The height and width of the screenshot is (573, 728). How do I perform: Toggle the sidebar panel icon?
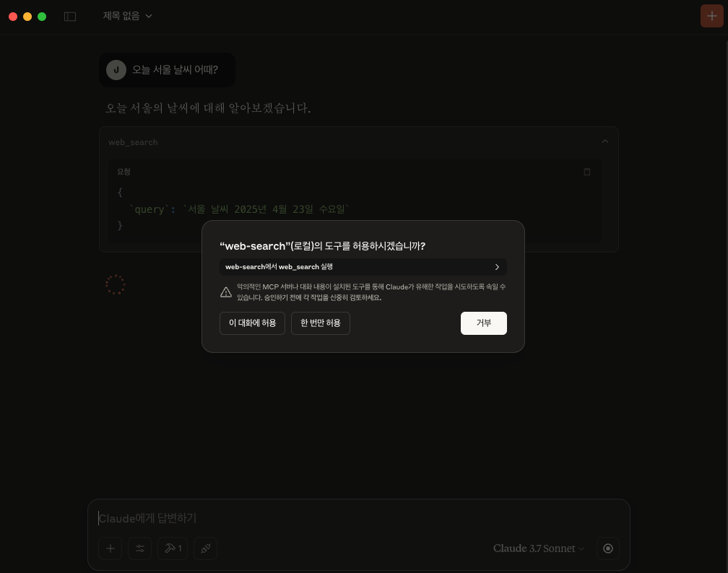[x=69, y=17]
